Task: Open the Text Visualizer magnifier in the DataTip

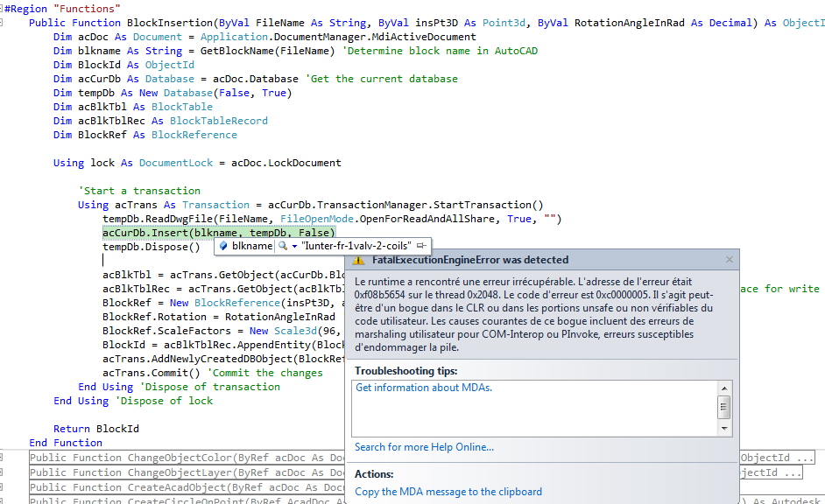Action: pyautogui.click(x=282, y=248)
